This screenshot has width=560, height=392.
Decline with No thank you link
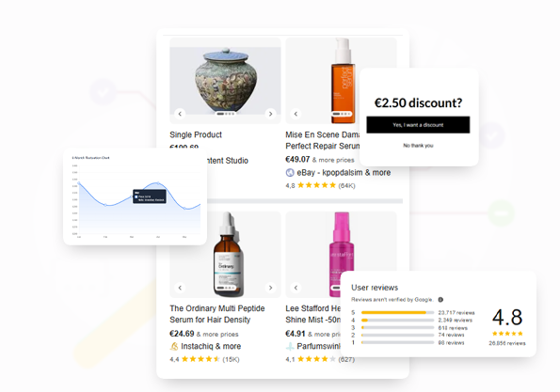tap(418, 146)
